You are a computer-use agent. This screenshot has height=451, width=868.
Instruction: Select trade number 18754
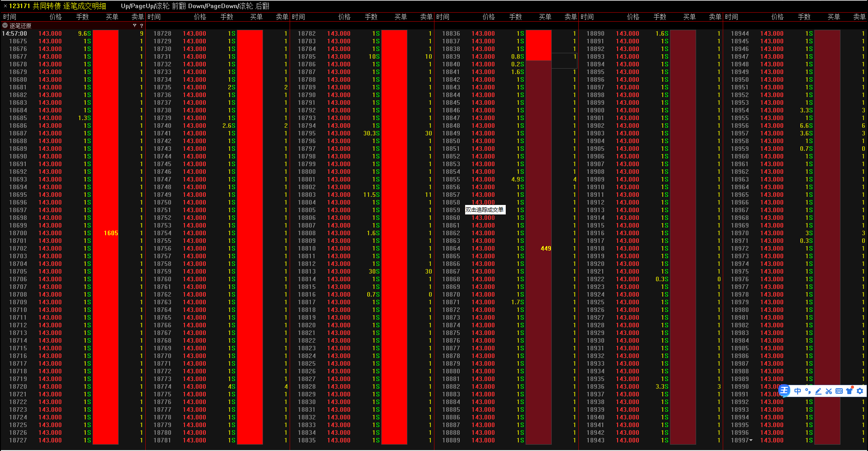(x=162, y=233)
